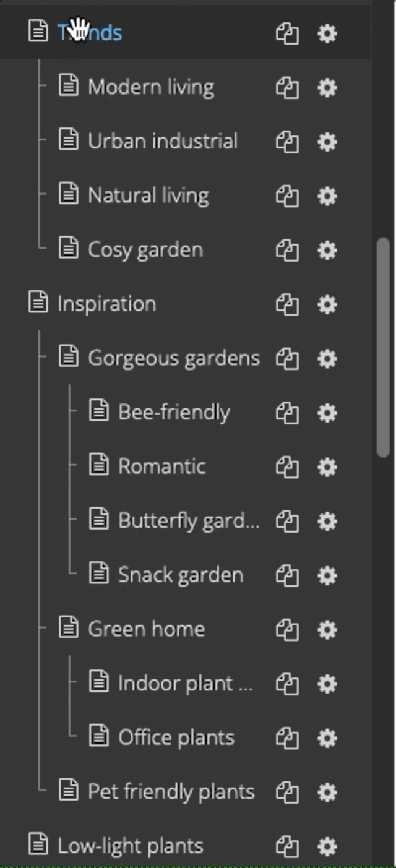Select the Indoor plant page
This screenshot has width=396, height=868.
tap(179, 684)
